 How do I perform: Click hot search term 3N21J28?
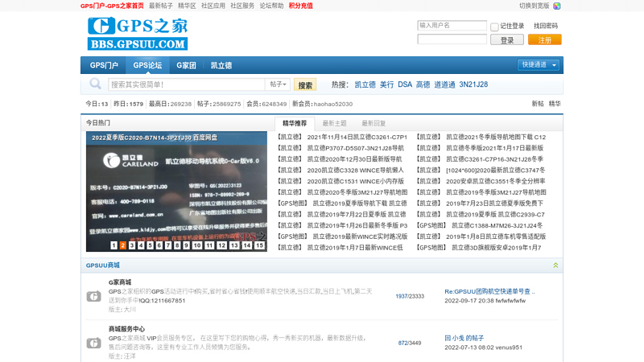tap(473, 84)
